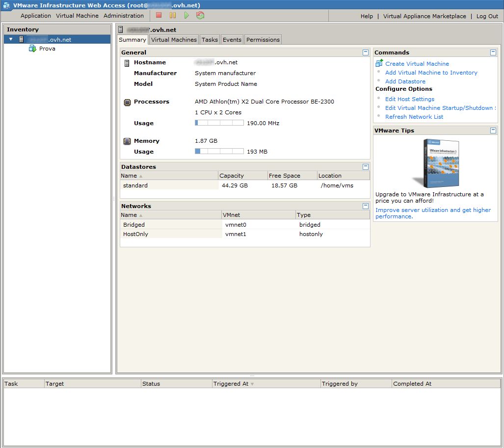Click the Memory module icon
Viewport: 504px width, 448px height.
(127, 141)
